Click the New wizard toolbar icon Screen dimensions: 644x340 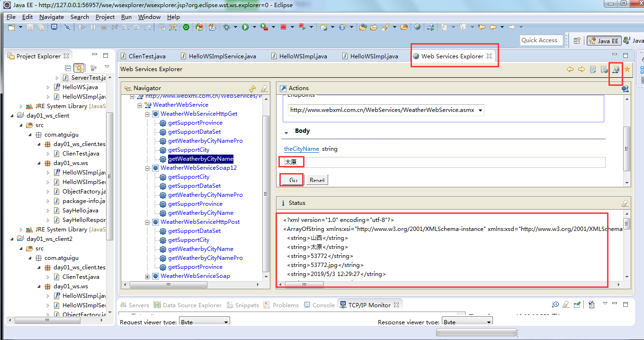[12, 27]
